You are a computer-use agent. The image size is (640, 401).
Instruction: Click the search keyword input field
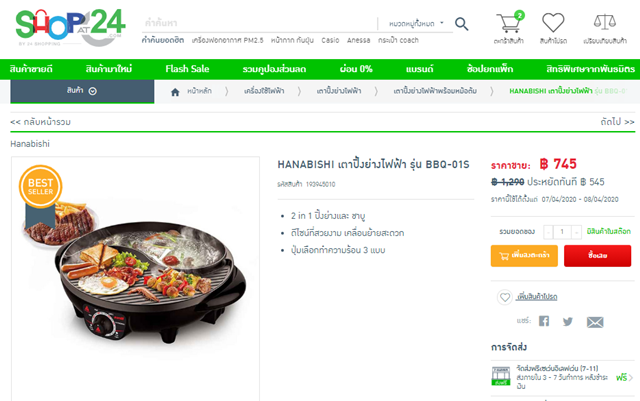click(x=259, y=23)
